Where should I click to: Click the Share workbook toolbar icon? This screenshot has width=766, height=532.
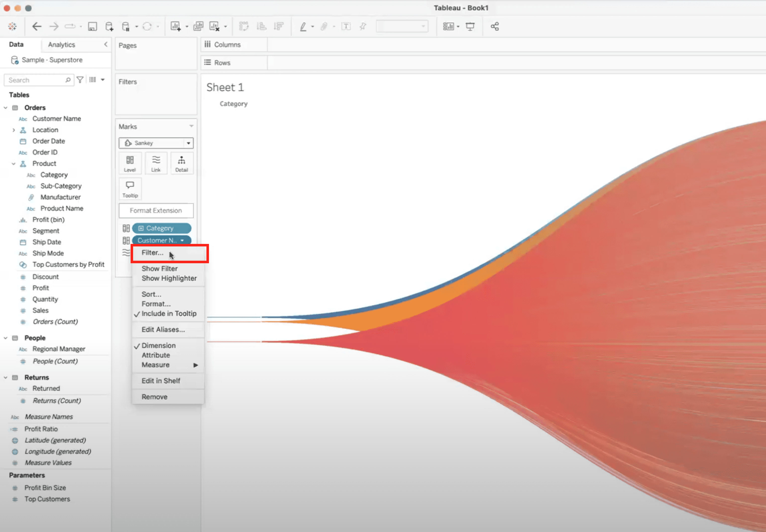(x=495, y=26)
